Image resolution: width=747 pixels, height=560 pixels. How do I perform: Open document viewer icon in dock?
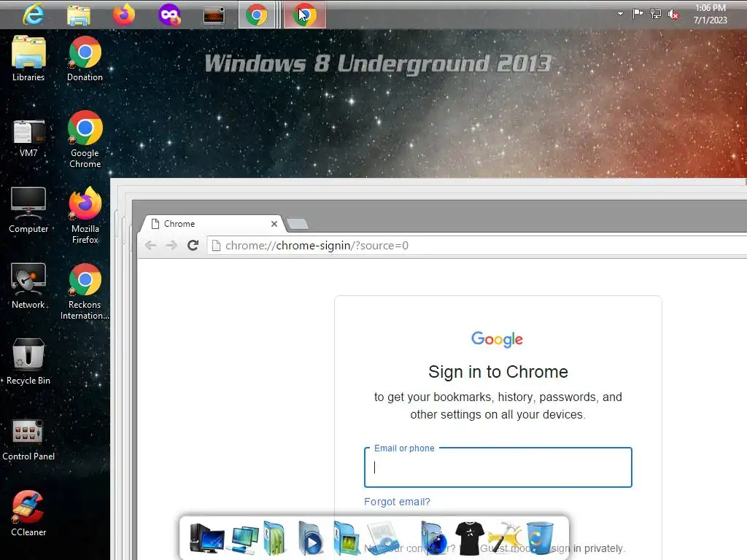coord(384,538)
